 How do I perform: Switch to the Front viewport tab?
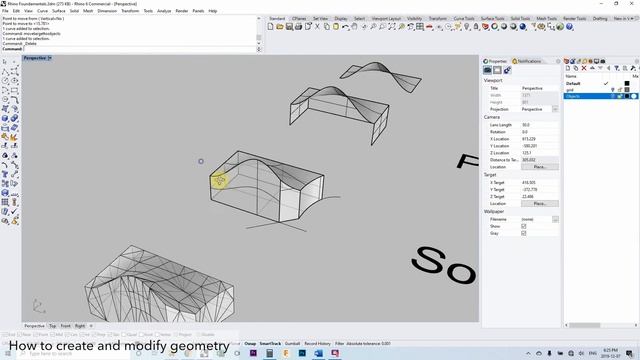click(66, 326)
